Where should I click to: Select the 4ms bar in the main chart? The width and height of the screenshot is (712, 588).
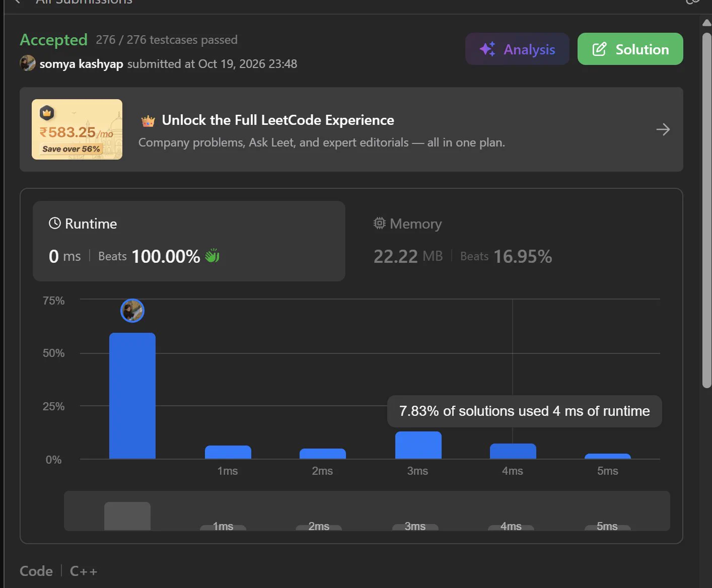513,451
